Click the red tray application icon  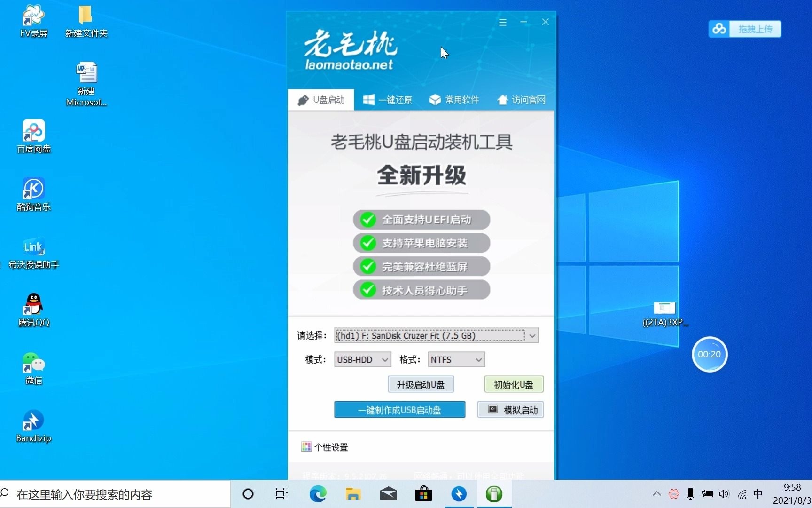tap(674, 494)
